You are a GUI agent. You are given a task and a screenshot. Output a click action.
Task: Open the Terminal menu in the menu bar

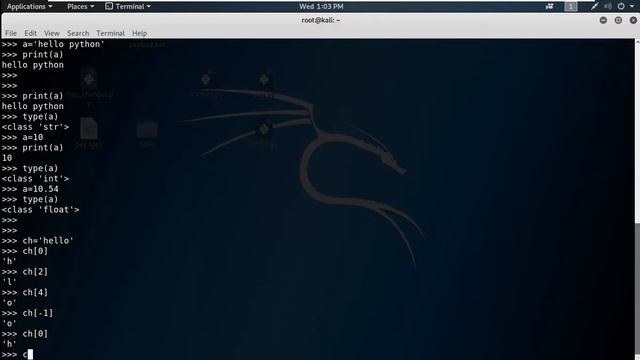pyautogui.click(x=110, y=33)
